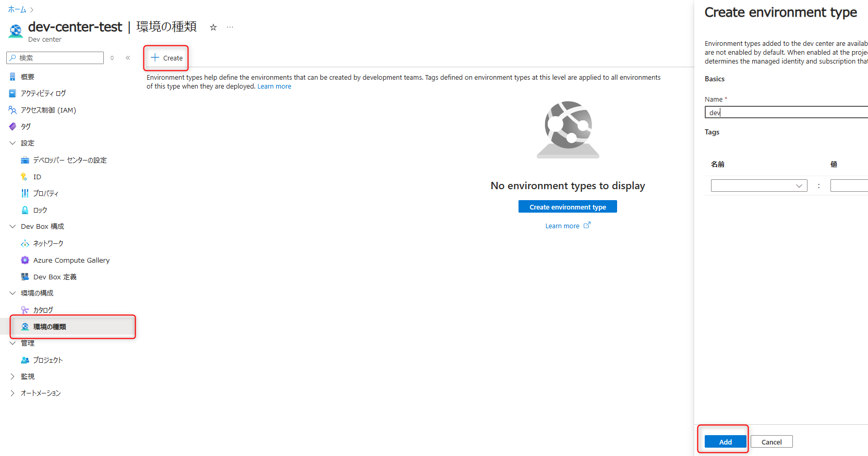
Task: Click the Cancel button
Action: click(x=771, y=441)
